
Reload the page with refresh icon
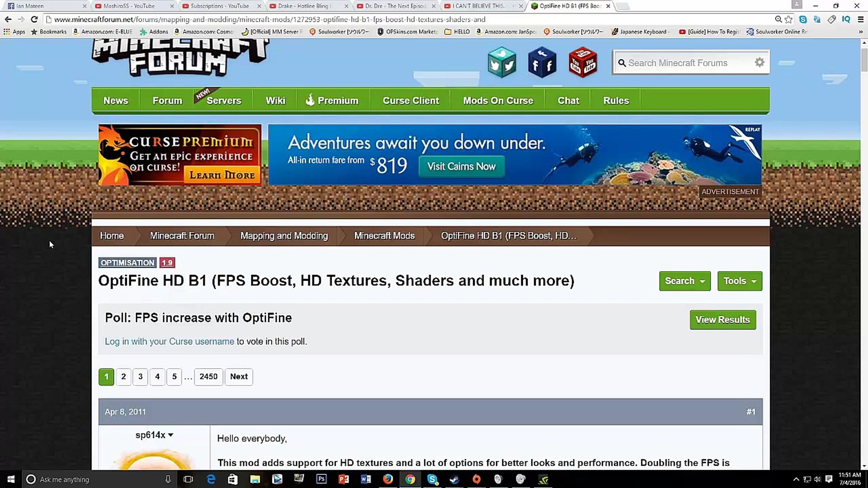(x=34, y=19)
